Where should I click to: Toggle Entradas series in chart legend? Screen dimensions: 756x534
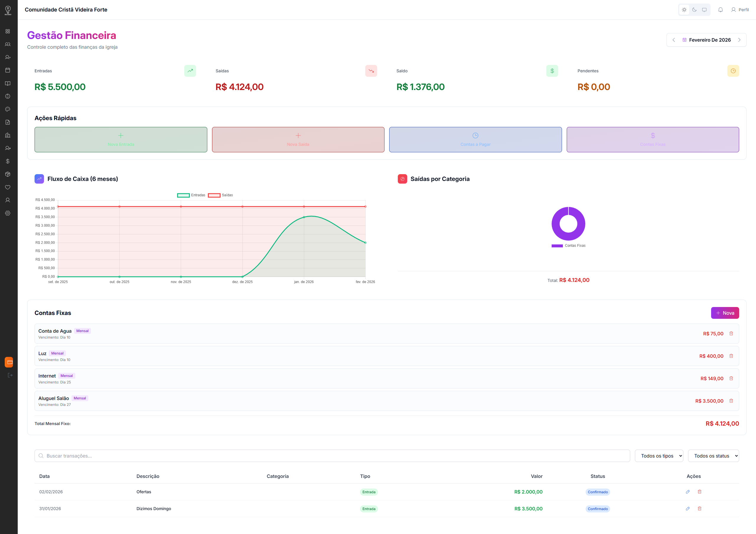click(x=191, y=195)
